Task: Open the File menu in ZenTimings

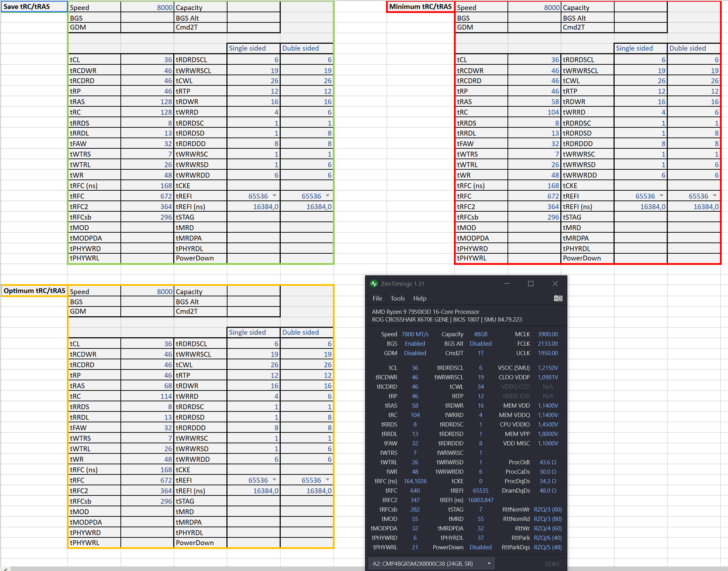Action: coord(377,298)
